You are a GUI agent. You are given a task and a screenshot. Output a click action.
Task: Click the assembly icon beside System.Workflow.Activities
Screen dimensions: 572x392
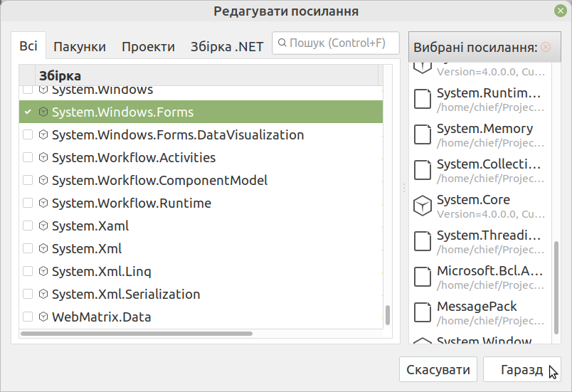point(43,157)
